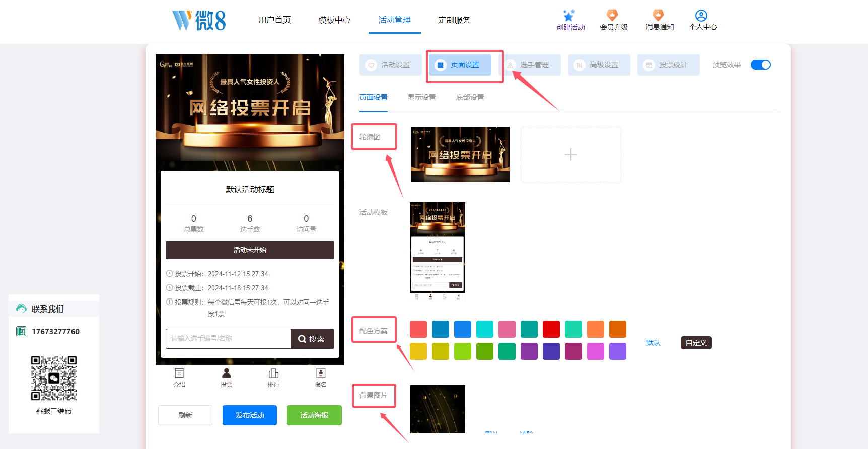Click the blue 发布活动 button
Image resolution: width=868 pixels, height=449 pixels.
tap(250, 415)
